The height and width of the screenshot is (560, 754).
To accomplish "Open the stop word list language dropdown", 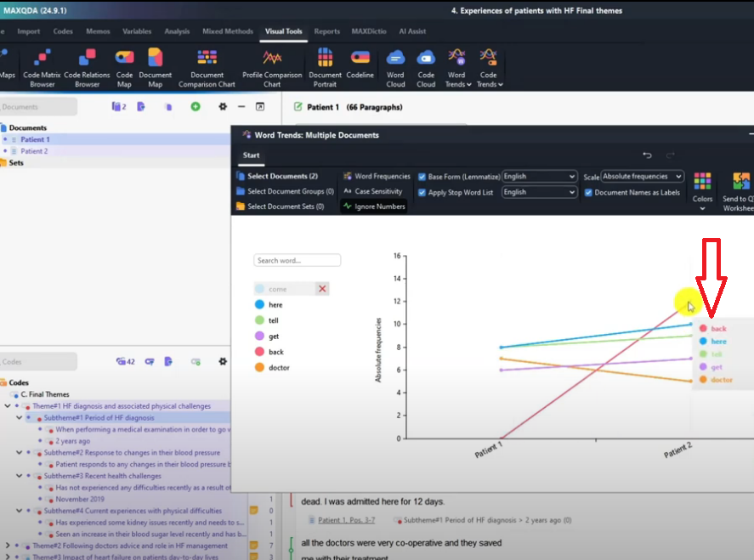I will click(x=539, y=192).
